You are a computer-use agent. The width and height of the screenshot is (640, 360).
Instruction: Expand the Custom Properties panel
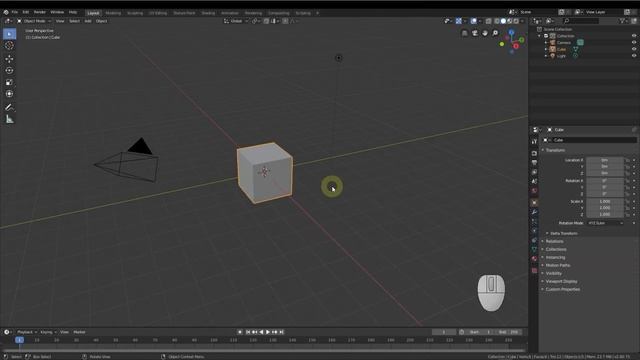point(562,289)
